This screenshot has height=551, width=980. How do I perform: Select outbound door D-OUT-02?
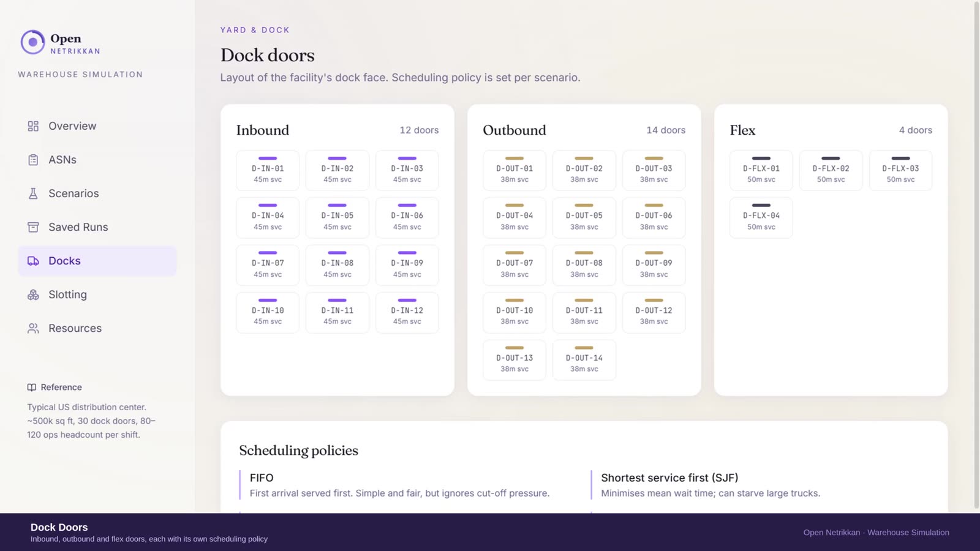[584, 170]
